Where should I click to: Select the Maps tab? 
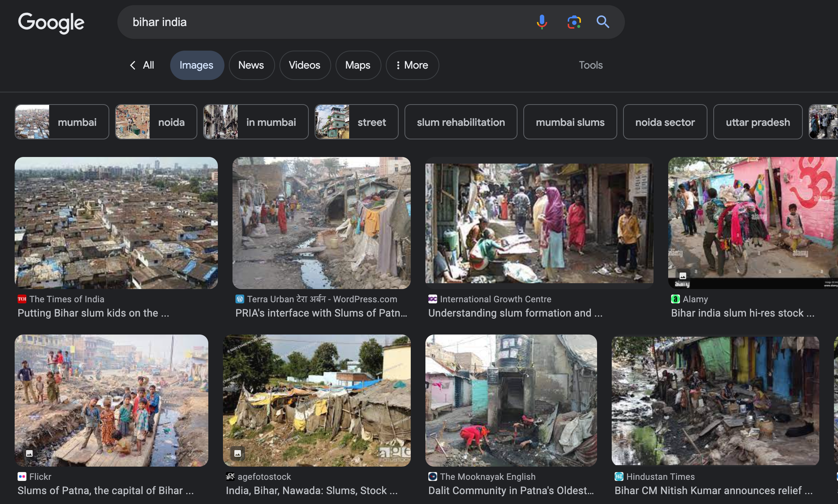pyautogui.click(x=358, y=65)
